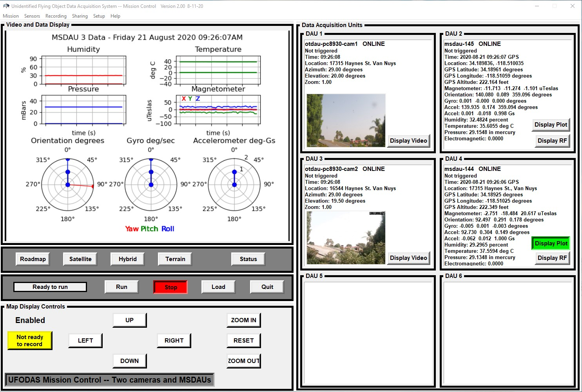Select the Hybrid map type
The height and width of the screenshot is (392, 582).
[128, 259]
